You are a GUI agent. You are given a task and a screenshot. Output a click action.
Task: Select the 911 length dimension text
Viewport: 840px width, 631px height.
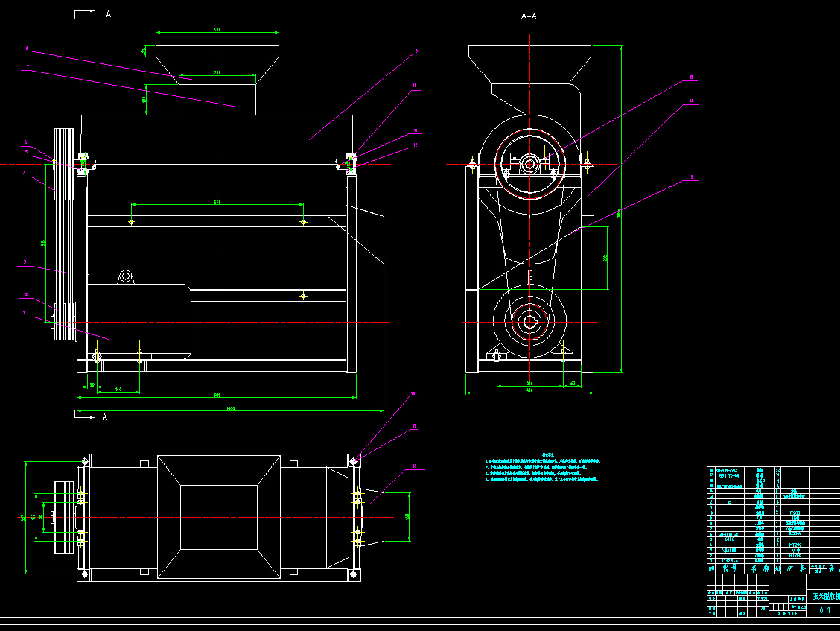pyautogui.click(x=217, y=395)
